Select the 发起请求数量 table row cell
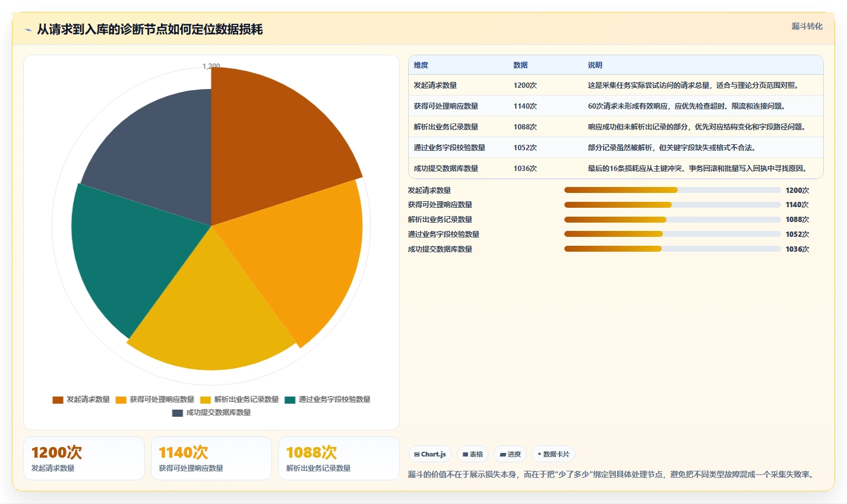 [x=435, y=85]
